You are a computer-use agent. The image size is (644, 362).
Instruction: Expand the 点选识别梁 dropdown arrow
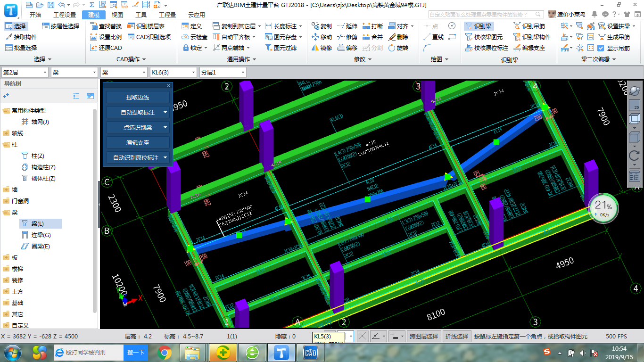point(165,127)
